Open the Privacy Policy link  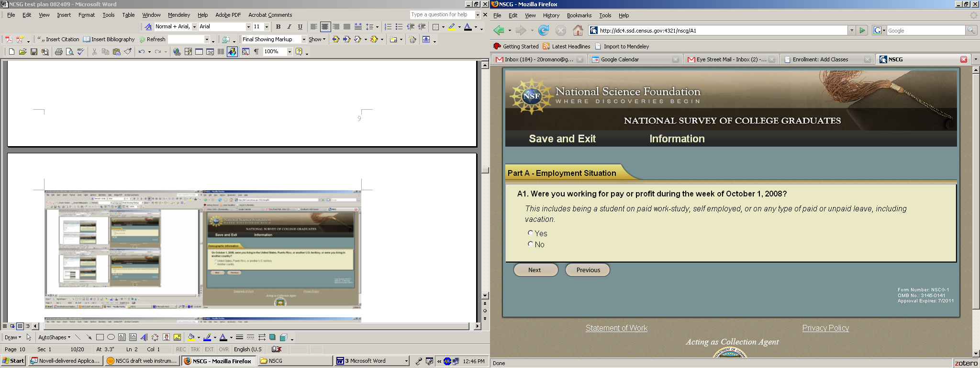pos(825,328)
